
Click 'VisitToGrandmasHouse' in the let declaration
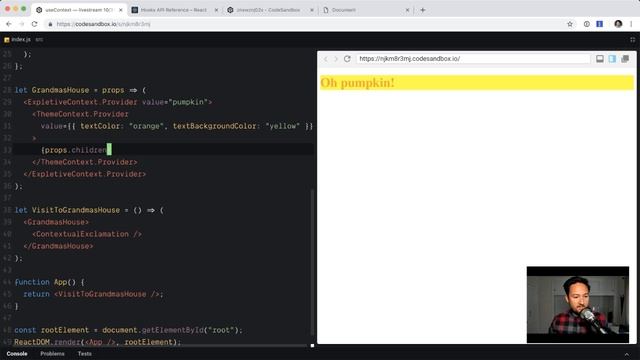click(76, 210)
